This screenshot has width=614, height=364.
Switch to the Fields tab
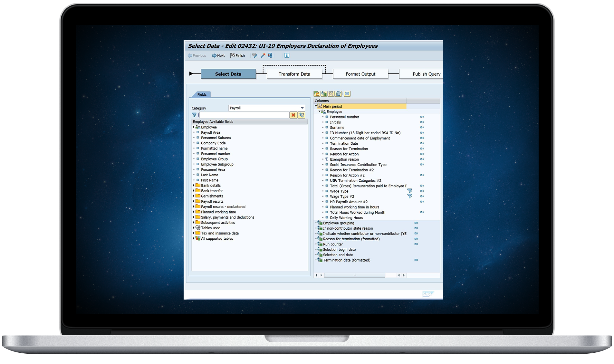pos(202,94)
